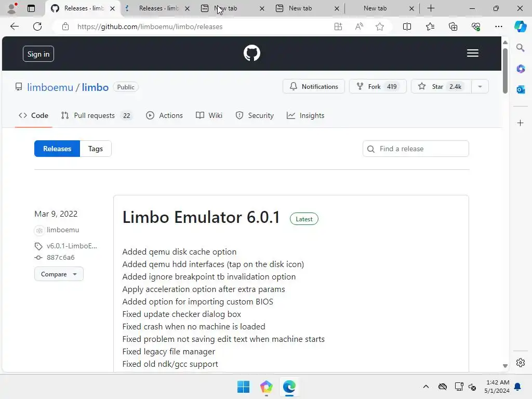Show hidden system tray icons chevron
532x399 pixels.
click(x=426, y=387)
